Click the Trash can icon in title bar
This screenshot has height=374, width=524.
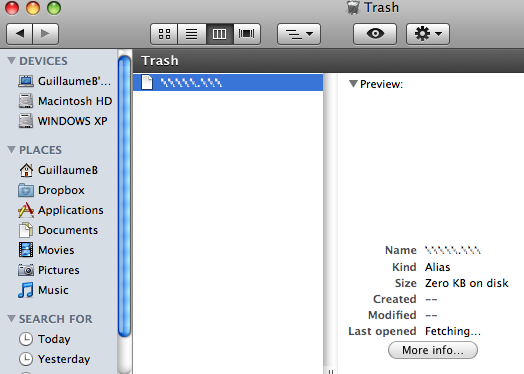(353, 7)
